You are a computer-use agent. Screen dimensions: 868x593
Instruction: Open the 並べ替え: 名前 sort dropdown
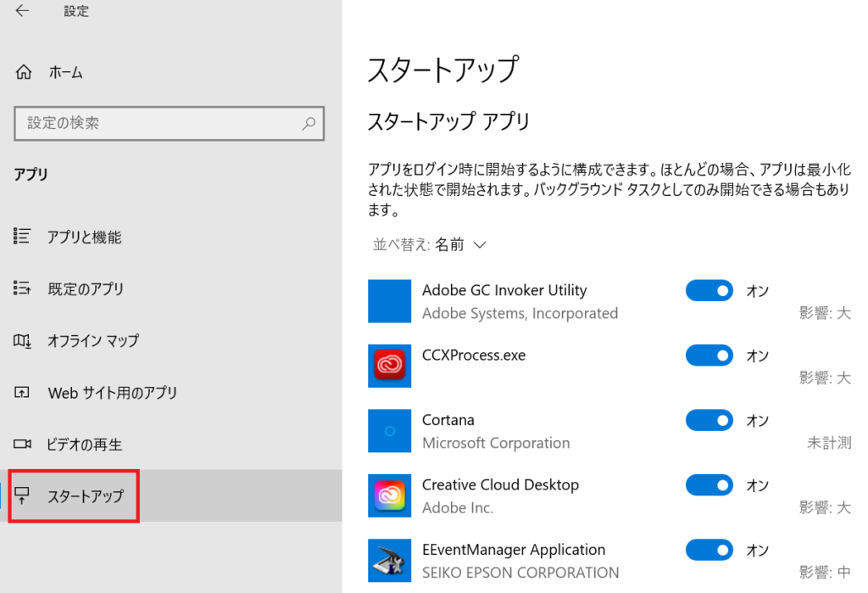(430, 244)
